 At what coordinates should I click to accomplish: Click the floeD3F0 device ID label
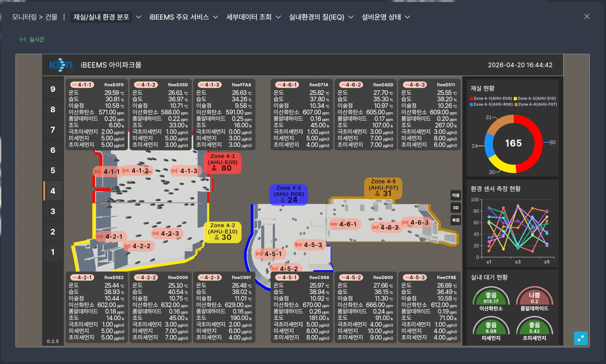click(x=114, y=85)
